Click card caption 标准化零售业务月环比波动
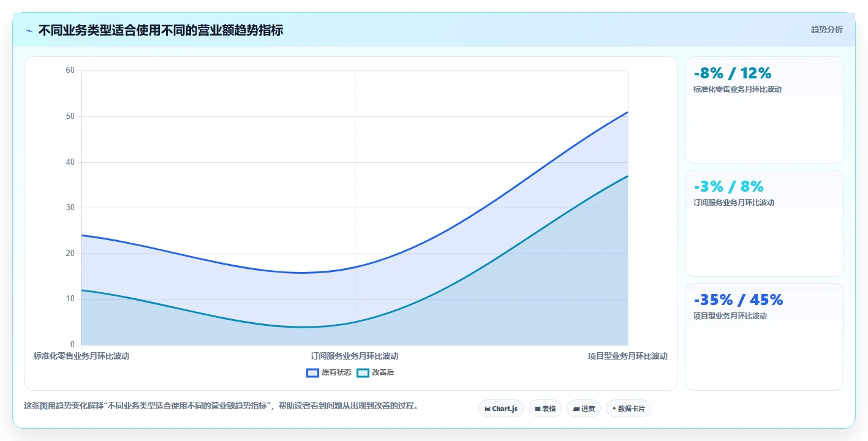The width and height of the screenshot is (868, 441). tap(738, 89)
